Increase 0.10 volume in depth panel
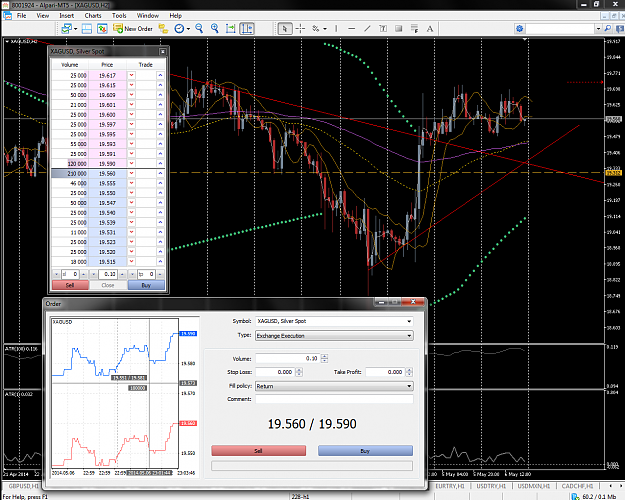The image size is (625, 500). pos(122,274)
